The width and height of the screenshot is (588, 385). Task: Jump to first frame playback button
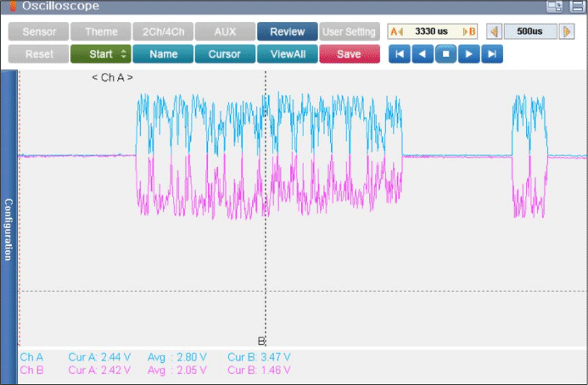click(x=399, y=54)
